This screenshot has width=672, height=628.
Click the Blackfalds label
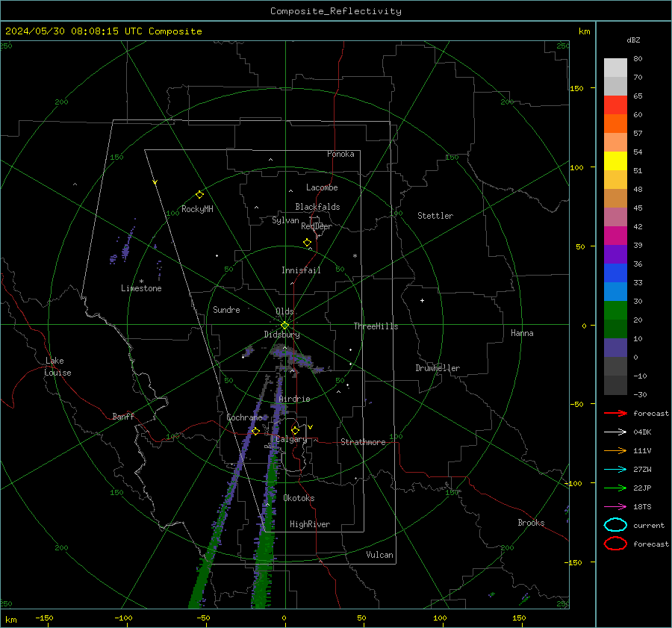[317, 207]
